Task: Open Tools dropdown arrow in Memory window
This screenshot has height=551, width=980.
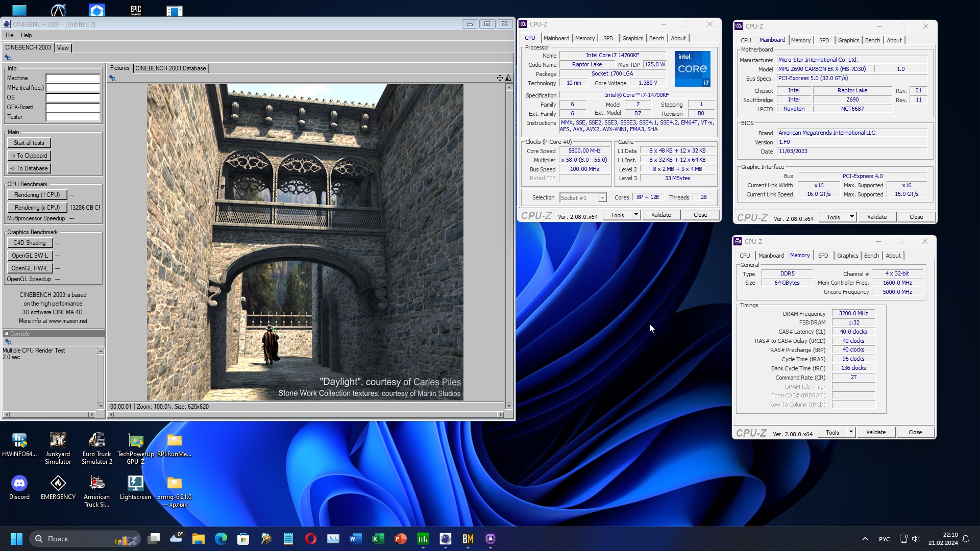Action: [x=851, y=432]
